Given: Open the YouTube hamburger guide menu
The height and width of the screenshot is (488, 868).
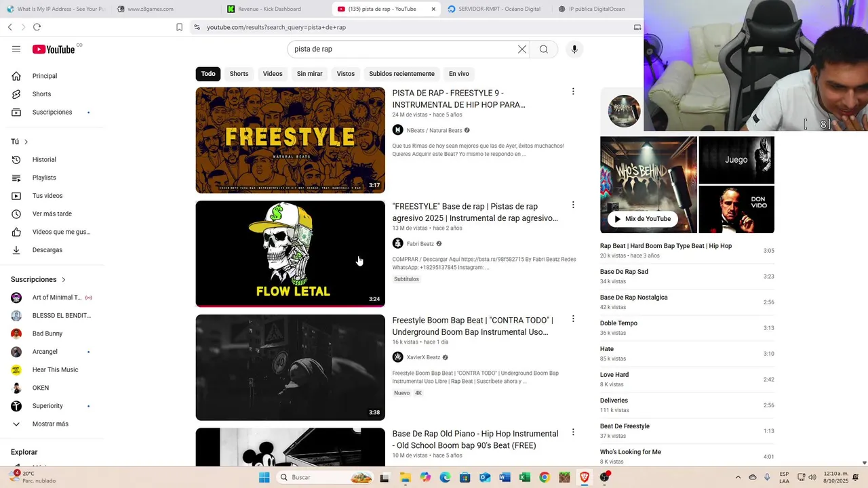Looking at the screenshot, I should [16, 49].
